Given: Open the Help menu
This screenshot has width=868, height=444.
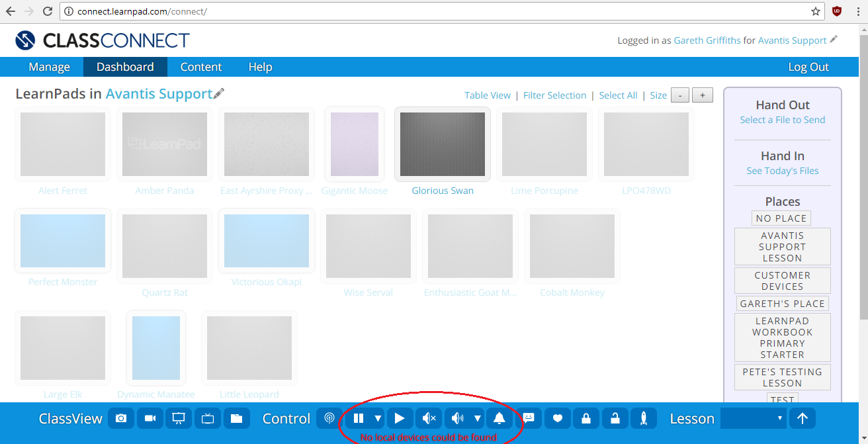Looking at the screenshot, I should click(x=261, y=67).
